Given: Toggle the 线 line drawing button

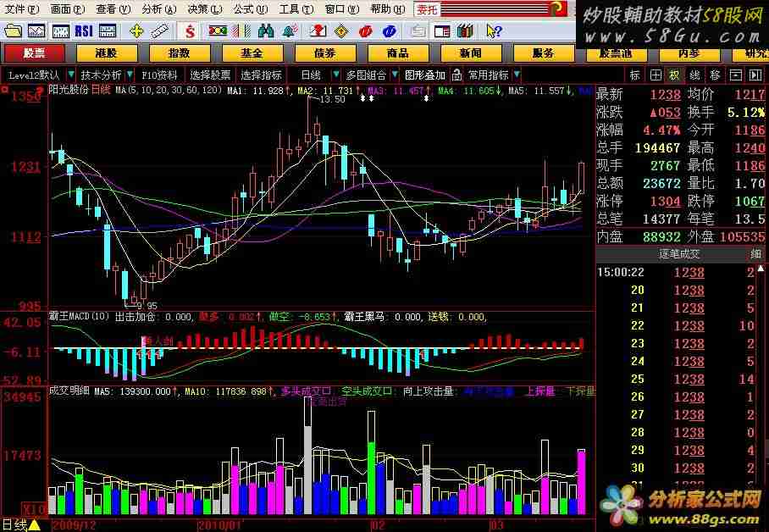Looking at the screenshot, I should (695, 75).
